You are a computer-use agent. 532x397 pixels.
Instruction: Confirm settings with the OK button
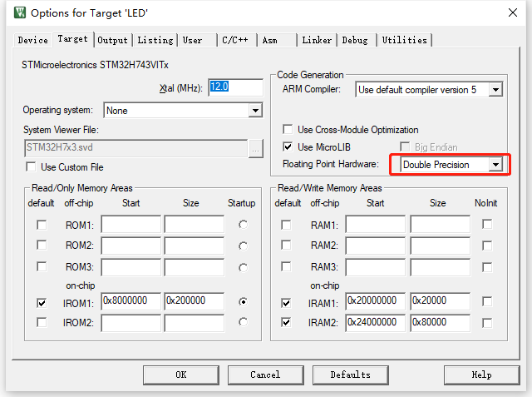tap(181, 375)
